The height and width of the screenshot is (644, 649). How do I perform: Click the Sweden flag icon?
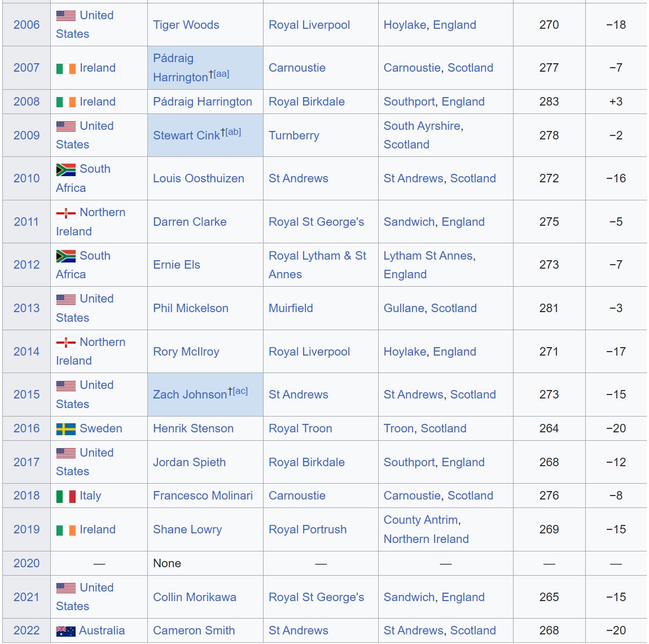(66, 429)
